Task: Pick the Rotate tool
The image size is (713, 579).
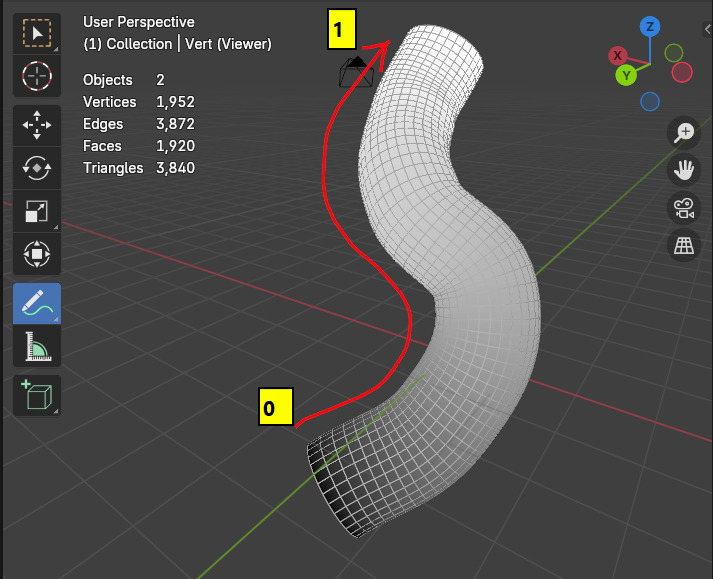Action: [37, 168]
